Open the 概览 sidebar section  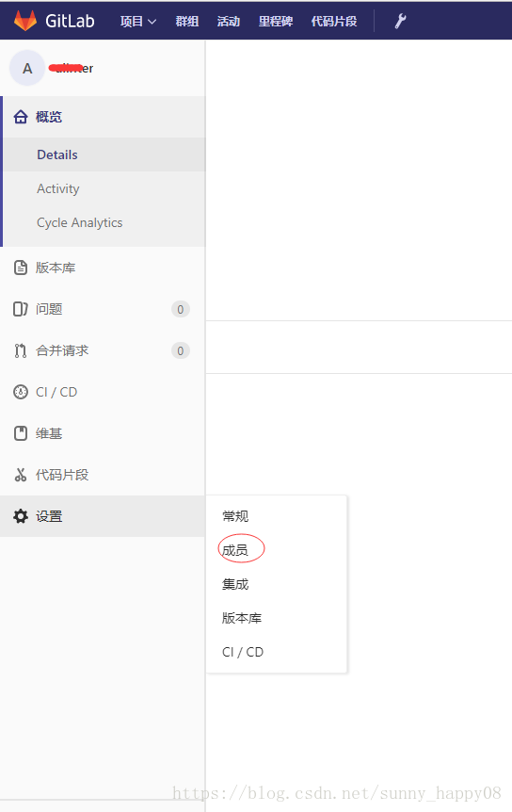coord(104,117)
